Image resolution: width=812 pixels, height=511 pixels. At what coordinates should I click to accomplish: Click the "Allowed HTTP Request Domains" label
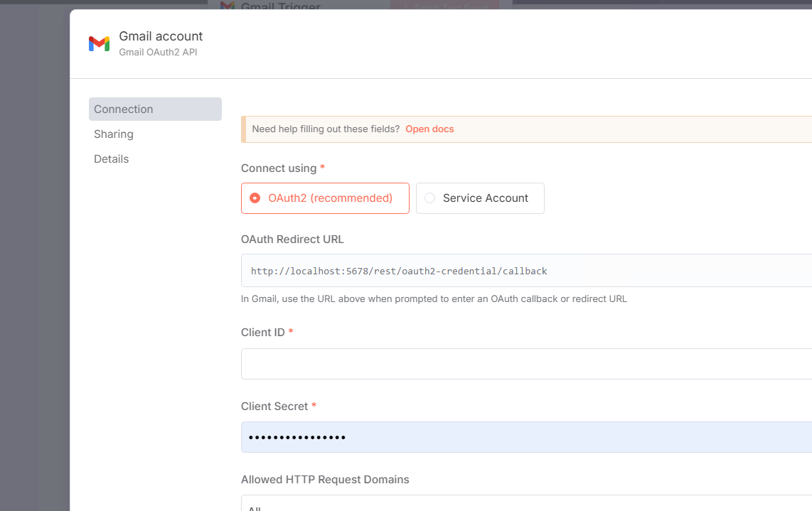(325, 480)
